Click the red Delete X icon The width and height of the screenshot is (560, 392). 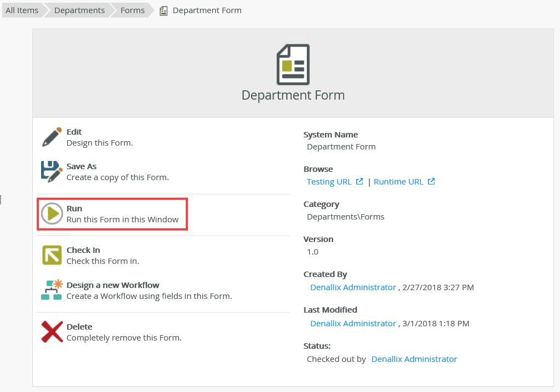point(52,332)
